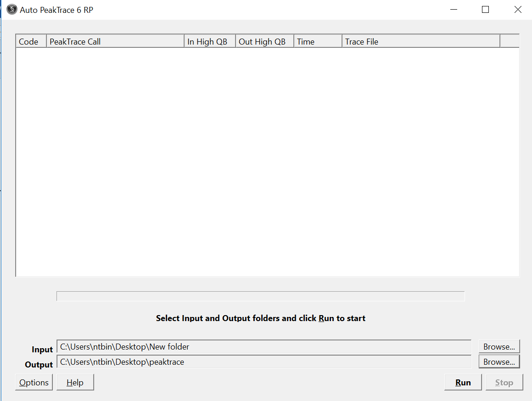Click the empty progress bar
Viewport: 532px width, 401px height.
tap(261, 296)
